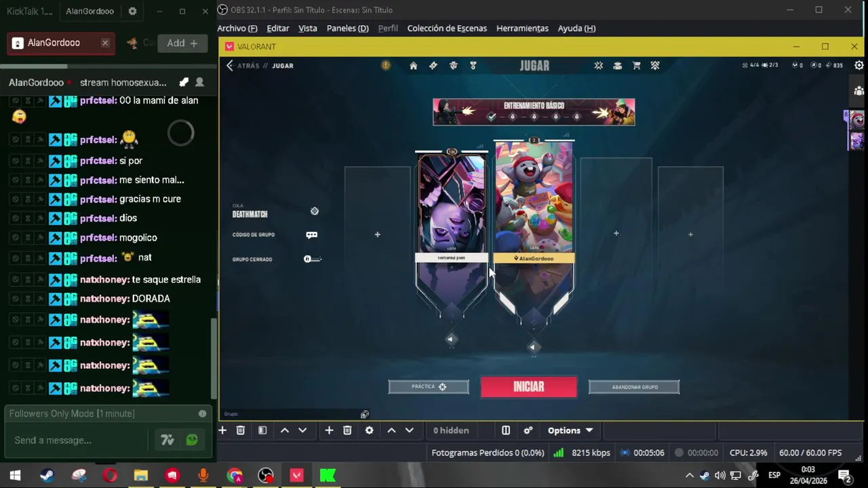The image size is (868, 488).
Task: Click KickTalk tabs horizontal scrollbar
Action: (x=34, y=66)
